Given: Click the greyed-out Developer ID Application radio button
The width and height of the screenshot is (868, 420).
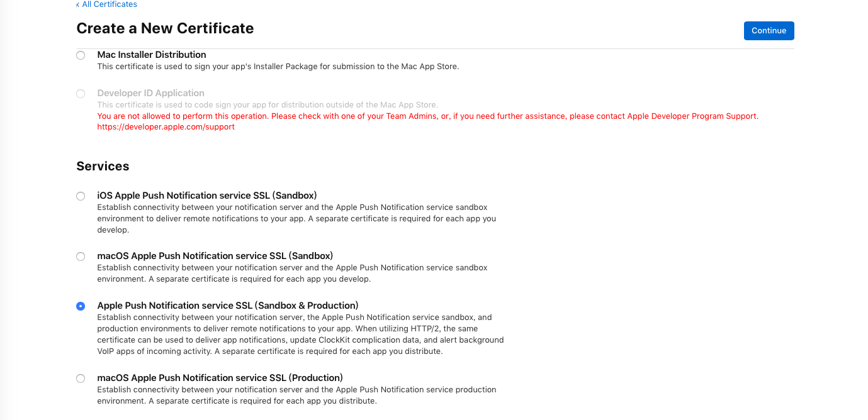Looking at the screenshot, I should (81, 94).
